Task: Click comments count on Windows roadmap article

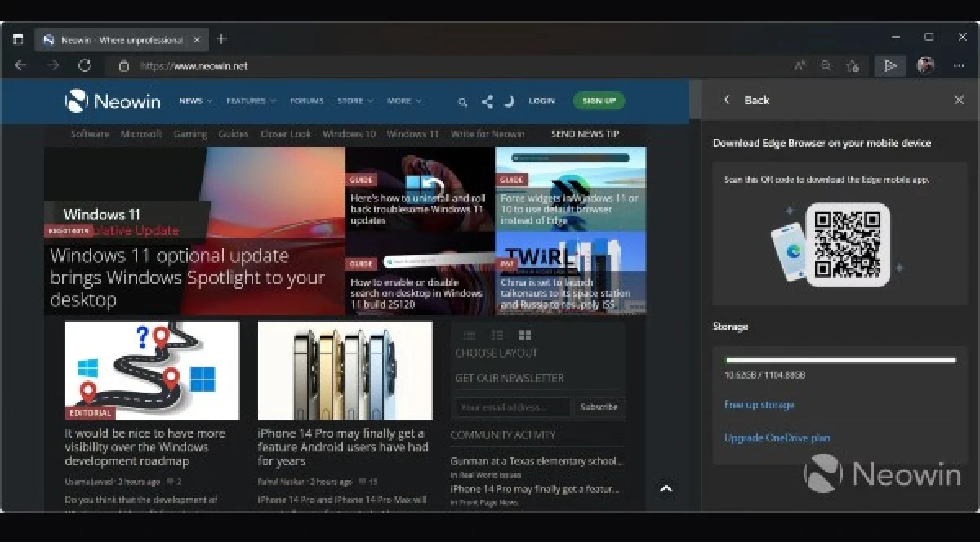Action: pyautogui.click(x=173, y=482)
